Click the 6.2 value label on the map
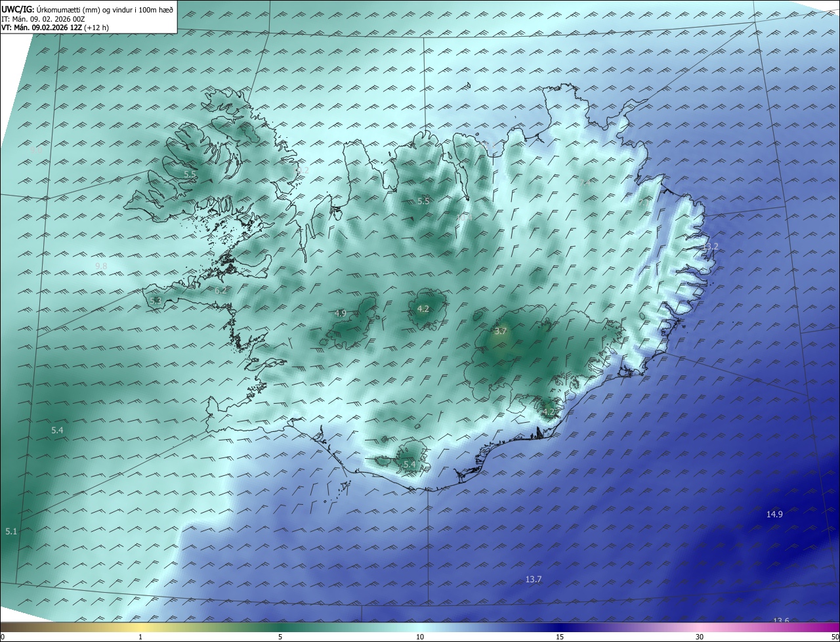Viewport: 840px width, 642px height. 220,290
